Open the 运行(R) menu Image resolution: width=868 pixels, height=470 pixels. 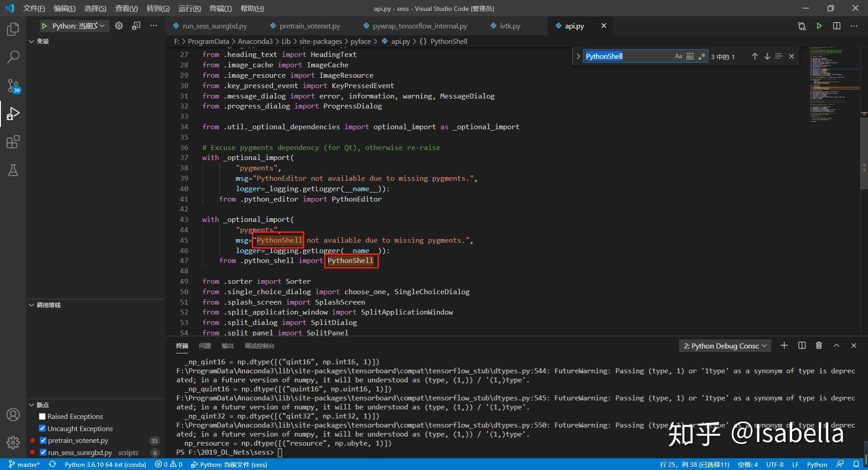tap(189, 9)
